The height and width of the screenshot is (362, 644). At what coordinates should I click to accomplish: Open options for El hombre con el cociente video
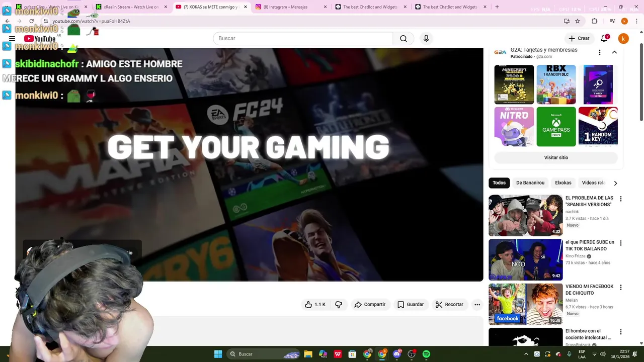coord(620,332)
